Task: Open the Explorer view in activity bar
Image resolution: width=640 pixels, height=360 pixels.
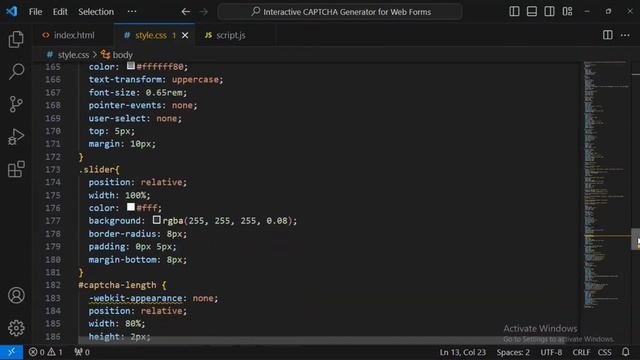Action: pyautogui.click(x=16, y=39)
